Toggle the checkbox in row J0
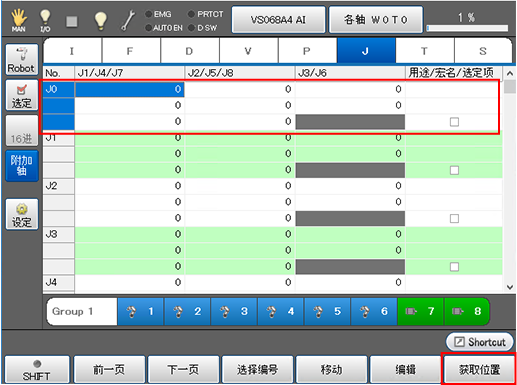517x385 pixels. [454, 122]
